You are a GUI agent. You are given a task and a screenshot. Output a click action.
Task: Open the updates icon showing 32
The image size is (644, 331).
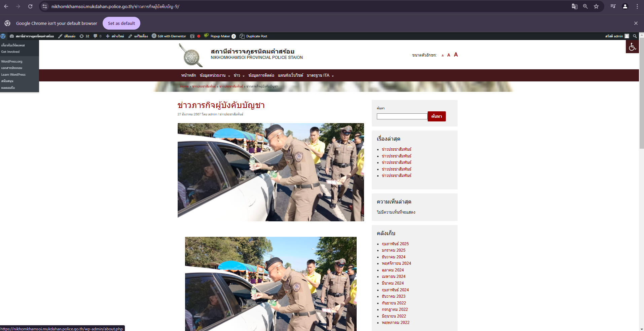pos(84,36)
